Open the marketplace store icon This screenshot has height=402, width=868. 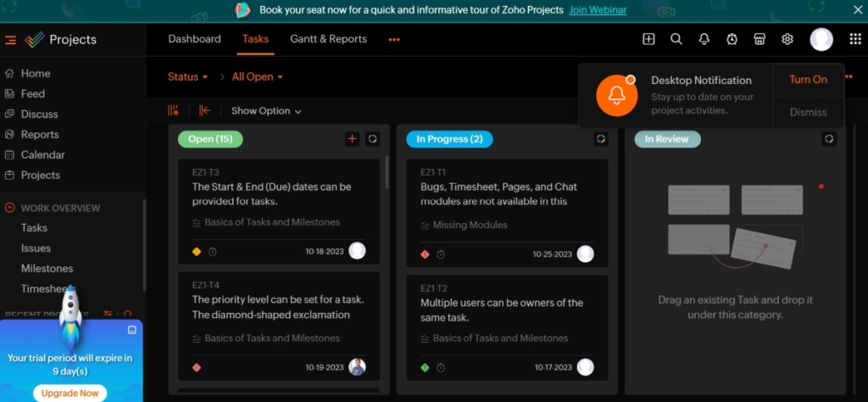(x=759, y=39)
